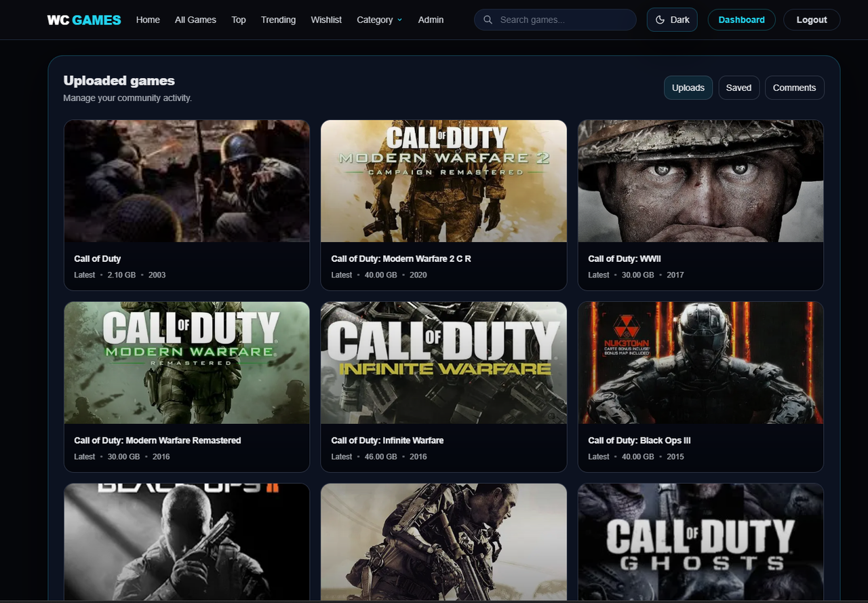Open the Black Ops III Nuk3town cover
Image resolution: width=868 pixels, height=603 pixels.
(x=701, y=363)
